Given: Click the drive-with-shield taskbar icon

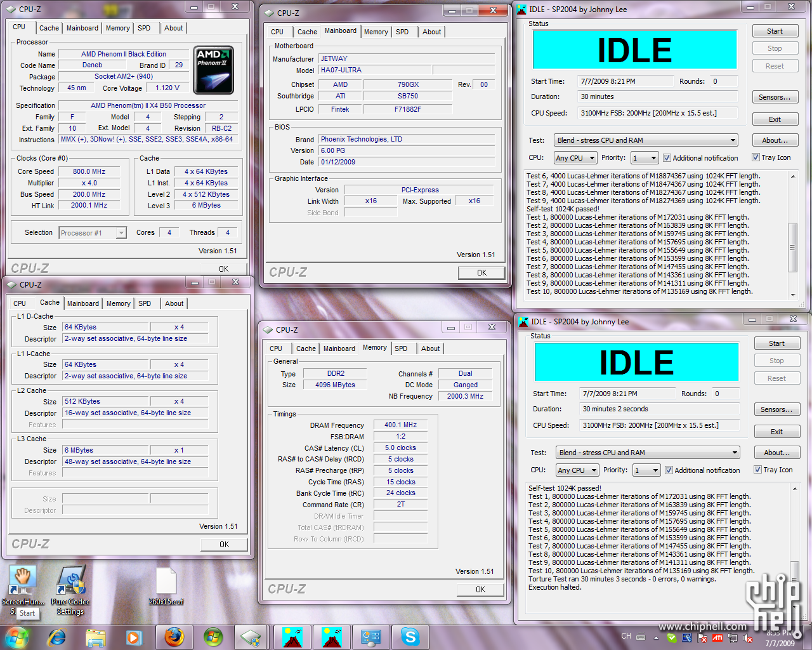Looking at the screenshot, I should [x=251, y=637].
